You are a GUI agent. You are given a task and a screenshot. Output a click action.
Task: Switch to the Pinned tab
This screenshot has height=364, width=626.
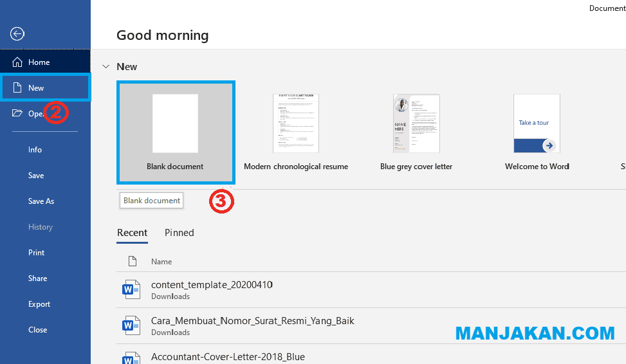[x=180, y=233]
